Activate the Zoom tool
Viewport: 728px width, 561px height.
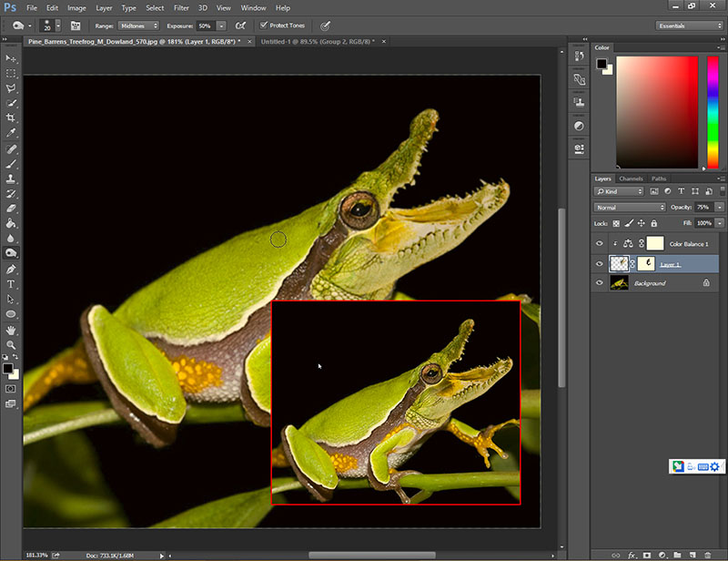pos(11,344)
